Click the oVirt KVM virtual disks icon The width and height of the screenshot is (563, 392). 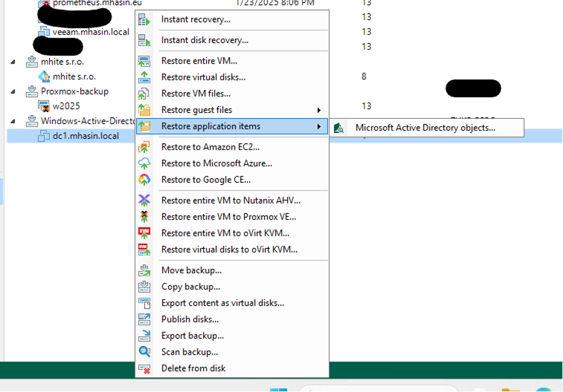144,250
